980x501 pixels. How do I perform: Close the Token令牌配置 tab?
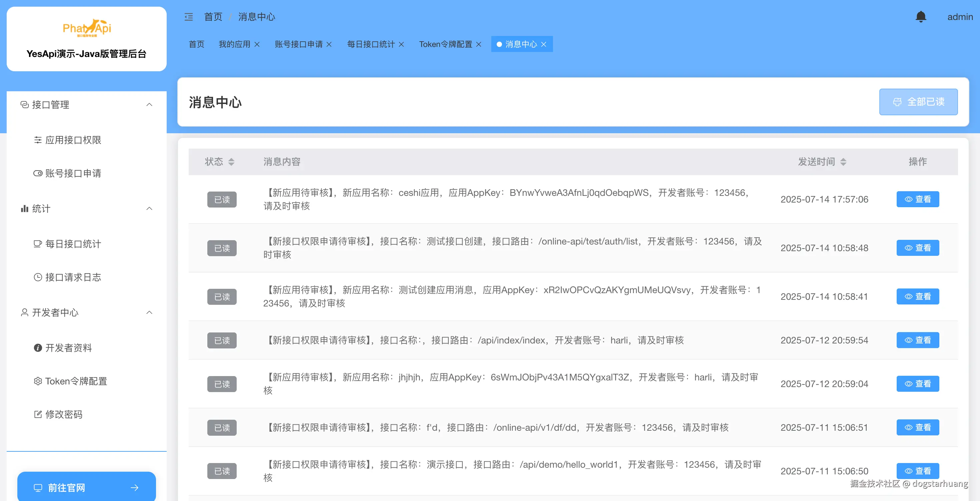click(479, 45)
